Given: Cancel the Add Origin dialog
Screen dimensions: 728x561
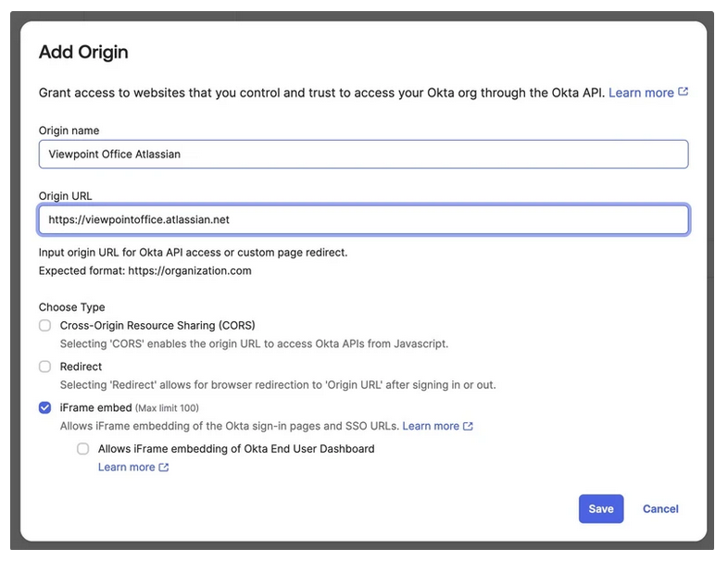Looking at the screenshot, I should coord(660,509).
